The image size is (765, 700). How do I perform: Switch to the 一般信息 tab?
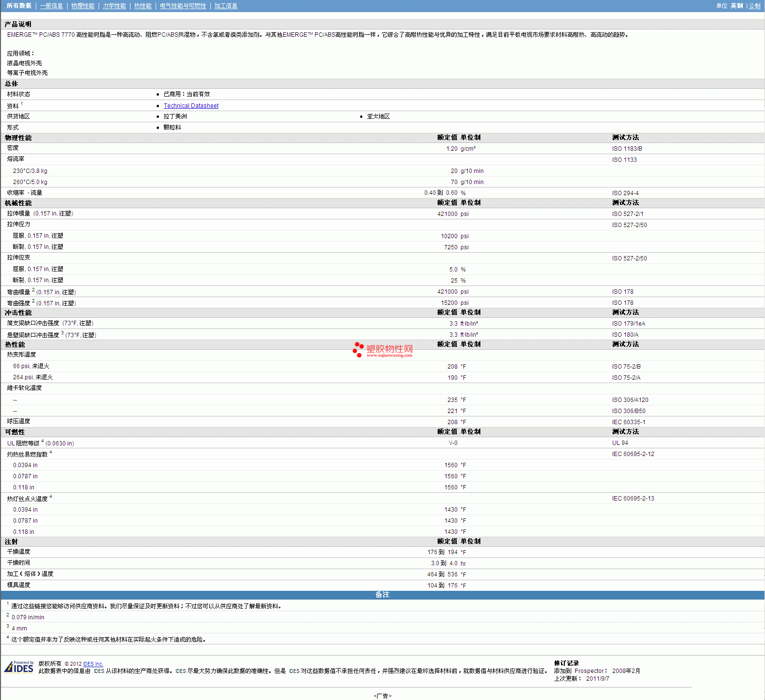(x=51, y=6)
